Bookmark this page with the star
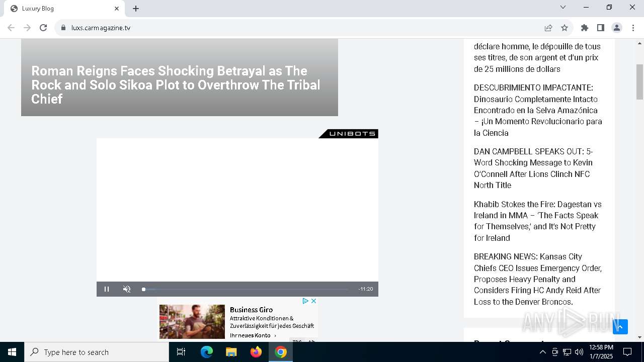 (x=565, y=28)
